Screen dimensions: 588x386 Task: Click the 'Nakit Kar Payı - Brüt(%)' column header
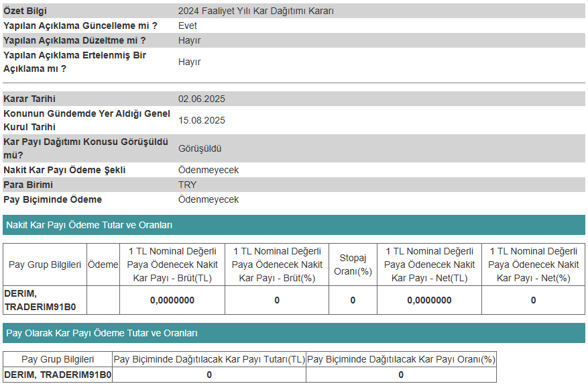coord(277,264)
